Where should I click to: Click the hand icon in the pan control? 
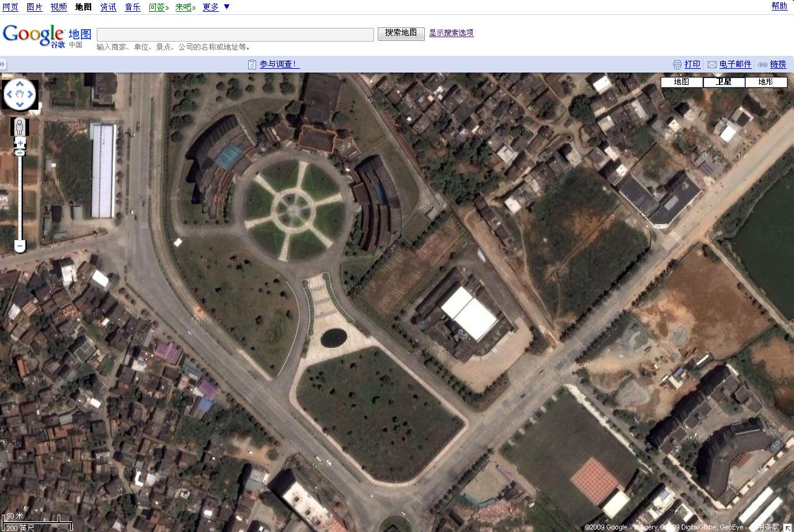pyautogui.click(x=20, y=95)
